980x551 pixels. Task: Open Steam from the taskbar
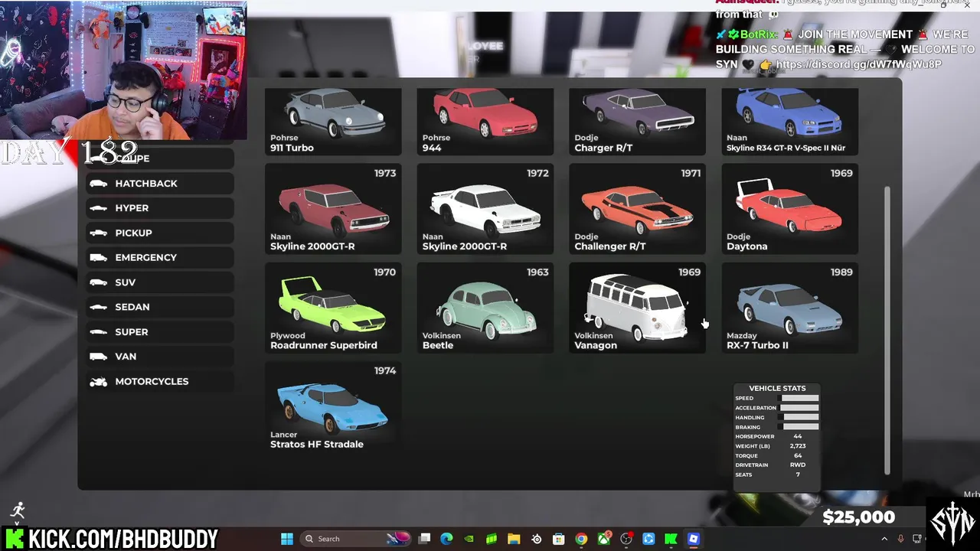click(x=537, y=539)
